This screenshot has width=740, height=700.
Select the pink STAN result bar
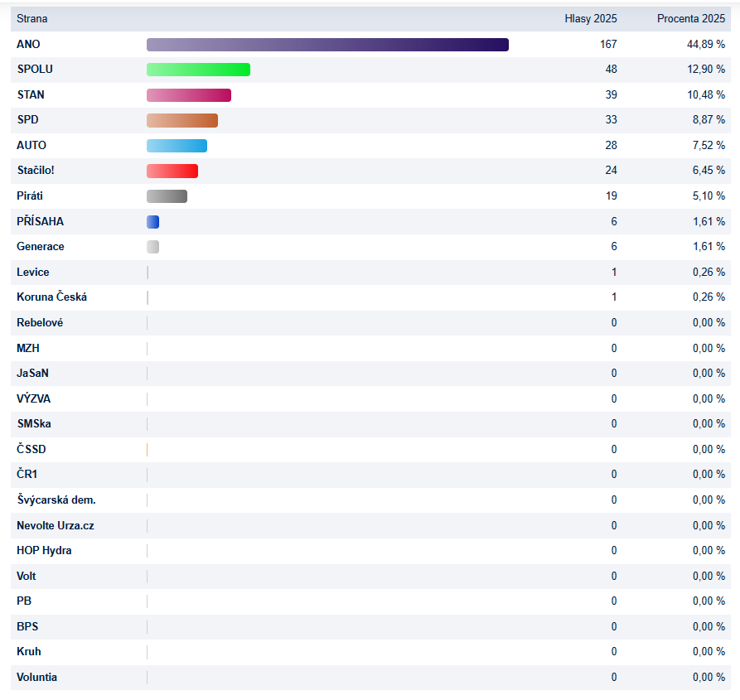coord(189,95)
